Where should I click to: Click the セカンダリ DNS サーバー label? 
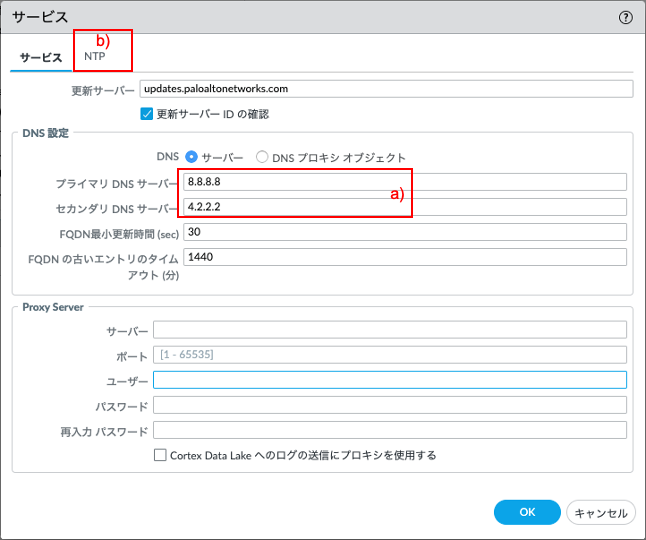pos(117,209)
